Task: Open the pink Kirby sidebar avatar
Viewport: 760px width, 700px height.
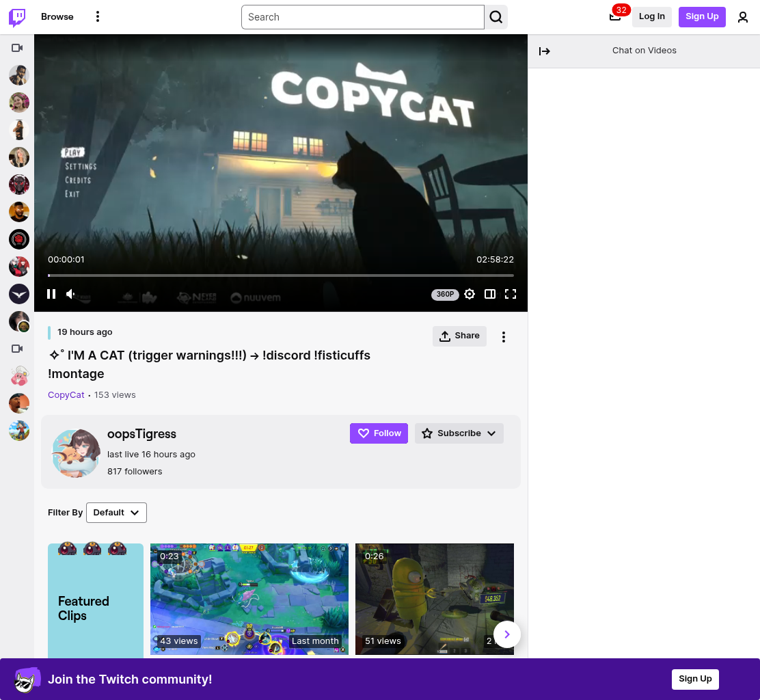Action: [19, 376]
